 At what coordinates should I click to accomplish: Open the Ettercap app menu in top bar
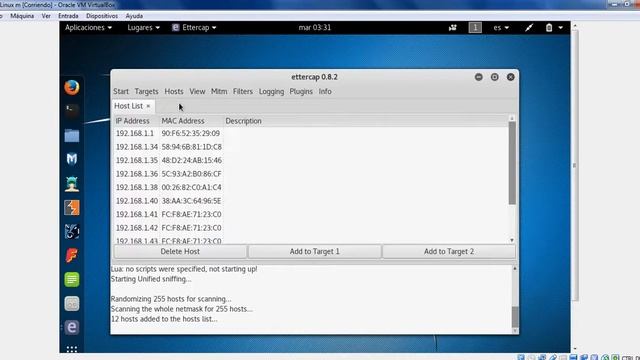coord(194,28)
